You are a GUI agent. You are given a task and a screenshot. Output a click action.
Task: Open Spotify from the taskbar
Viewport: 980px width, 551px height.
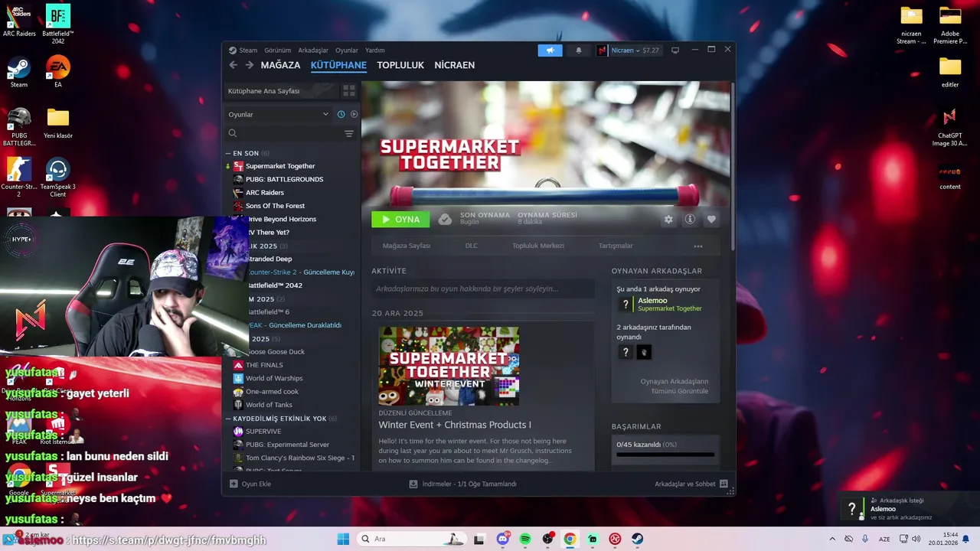[x=525, y=539]
